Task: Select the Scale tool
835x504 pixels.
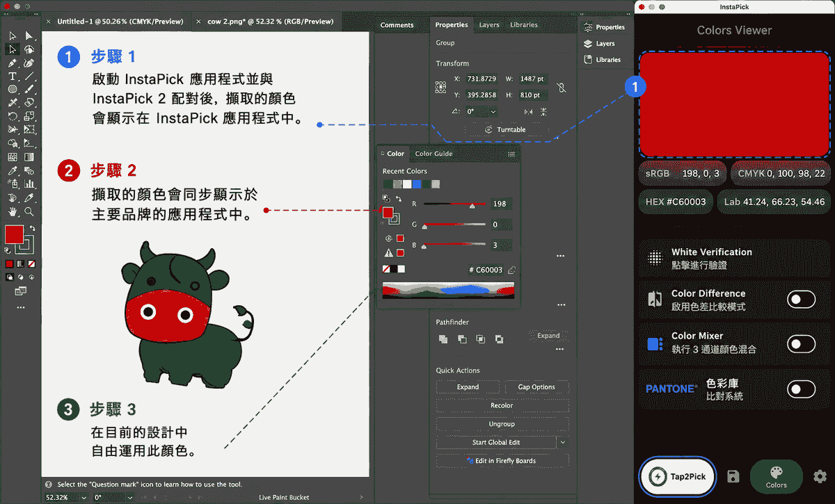Action: (x=29, y=116)
